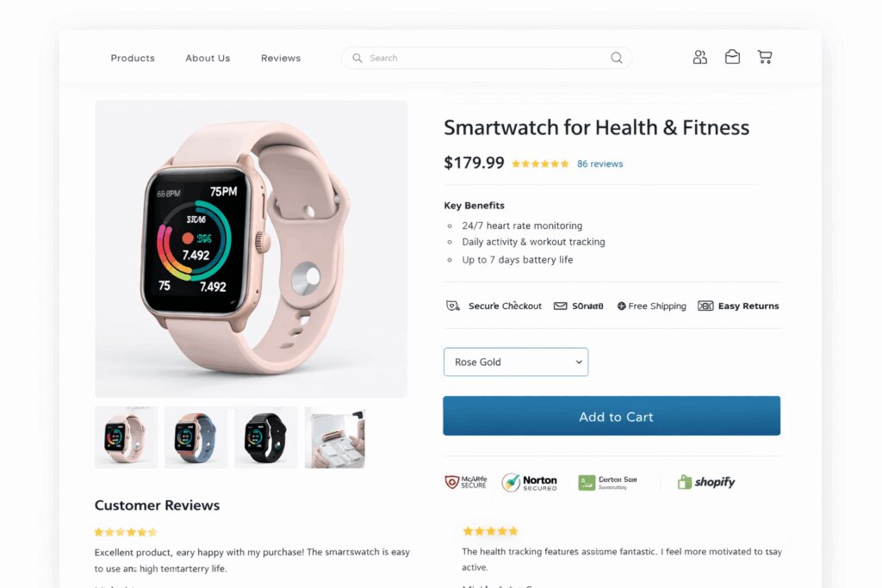Open the 86 reviews link
Screen dimensions: 882x588
(x=600, y=164)
